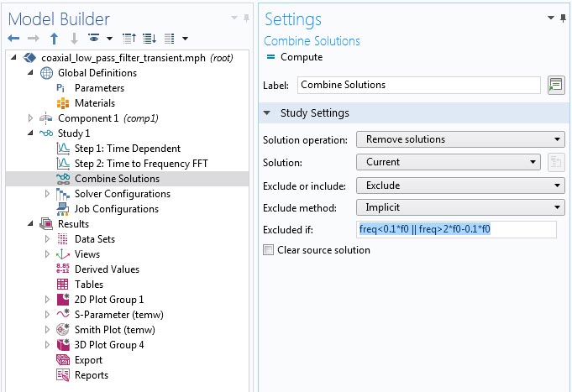Open the Smith Plot (temw) node
This screenshot has width=572, height=392.
114,330
